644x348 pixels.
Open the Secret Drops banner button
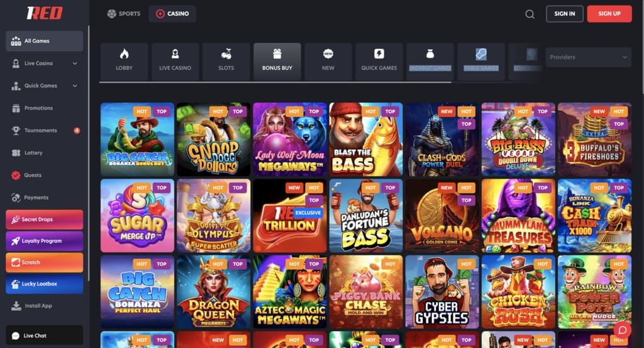pos(45,220)
